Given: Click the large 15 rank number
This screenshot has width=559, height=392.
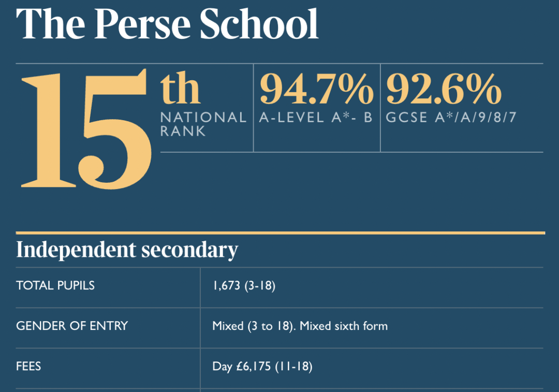Looking at the screenshot, I should coord(86,128).
